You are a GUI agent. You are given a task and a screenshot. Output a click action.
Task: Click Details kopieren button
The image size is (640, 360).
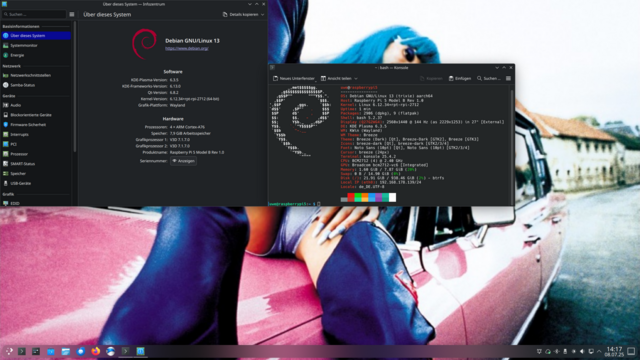240,14
